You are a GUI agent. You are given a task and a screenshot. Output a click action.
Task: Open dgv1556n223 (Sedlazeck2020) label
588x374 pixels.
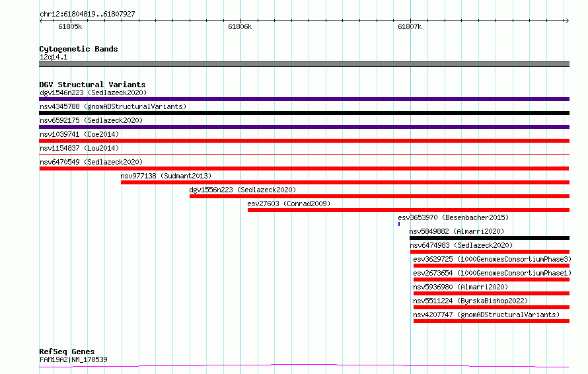pos(242,190)
